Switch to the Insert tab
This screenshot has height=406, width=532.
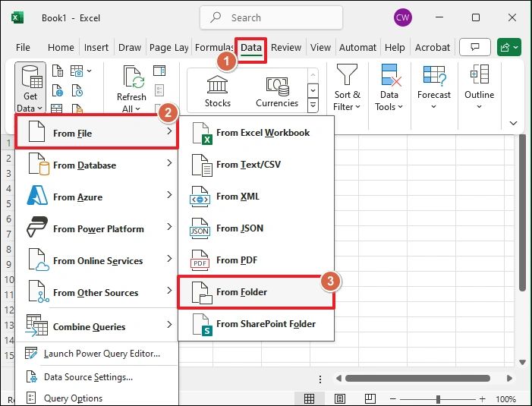[x=96, y=48]
